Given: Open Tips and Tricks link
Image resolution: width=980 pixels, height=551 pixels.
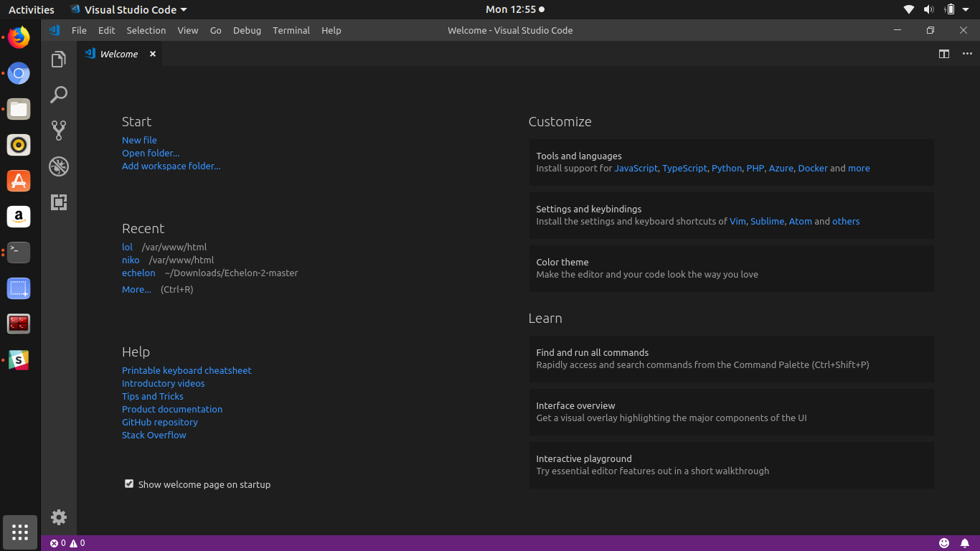Looking at the screenshot, I should (153, 396).
